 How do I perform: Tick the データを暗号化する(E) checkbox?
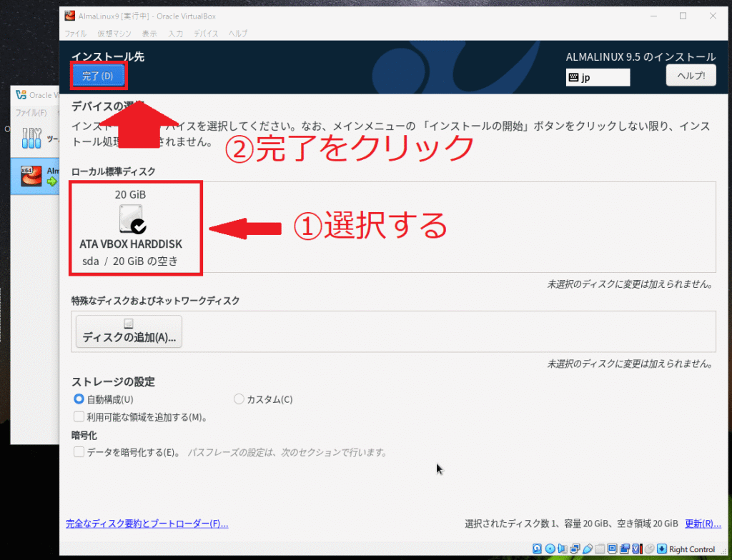[x=79, y=451]
